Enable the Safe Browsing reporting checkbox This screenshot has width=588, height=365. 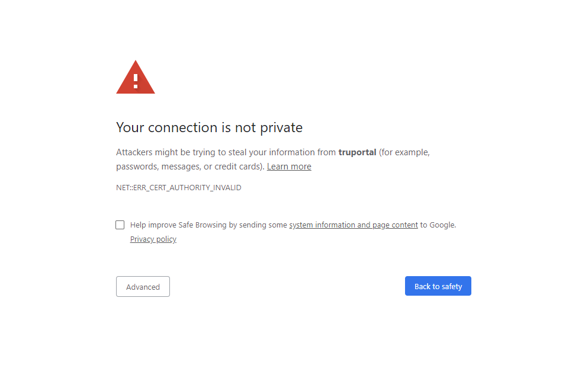(x=120, y=225)
